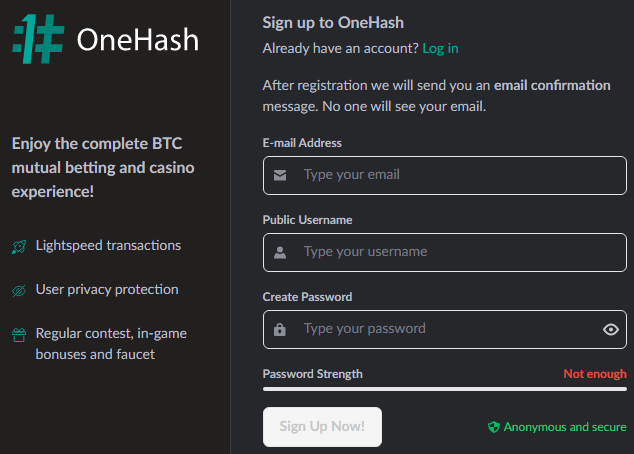
Task: Toggle password visibility with the eye icon
Action: coord(611,329)
